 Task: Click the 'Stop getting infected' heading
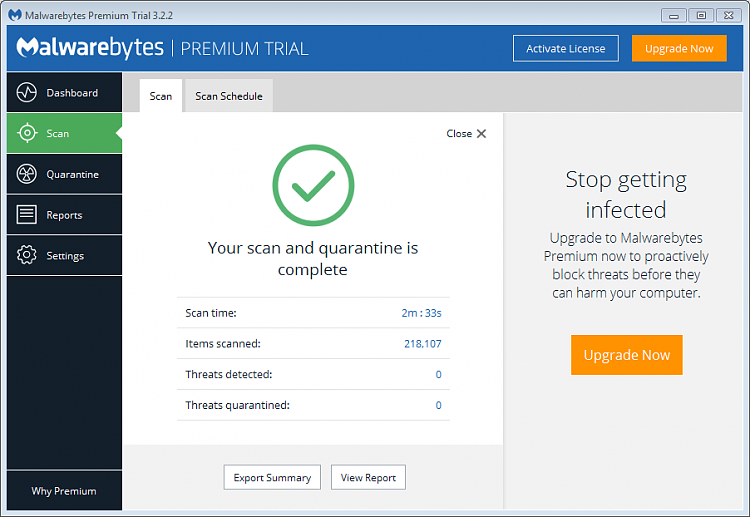tap(626, 195)
